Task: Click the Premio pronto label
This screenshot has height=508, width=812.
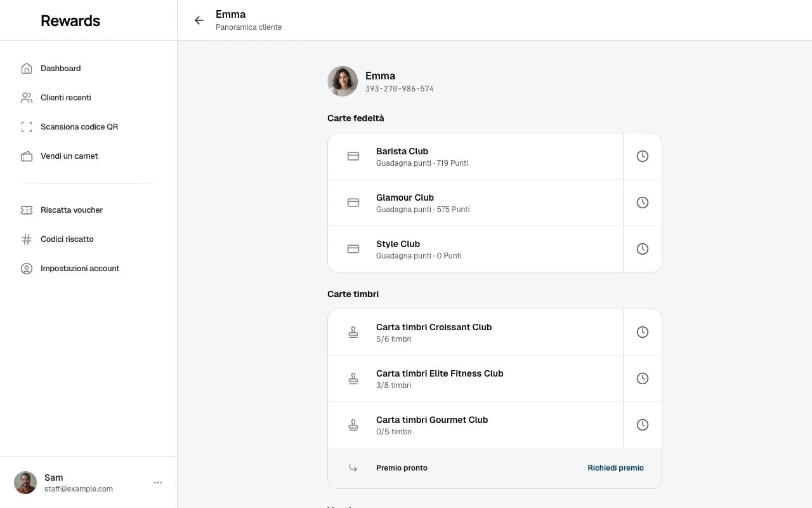Action: pyautogui.click(x=402, y=468)
